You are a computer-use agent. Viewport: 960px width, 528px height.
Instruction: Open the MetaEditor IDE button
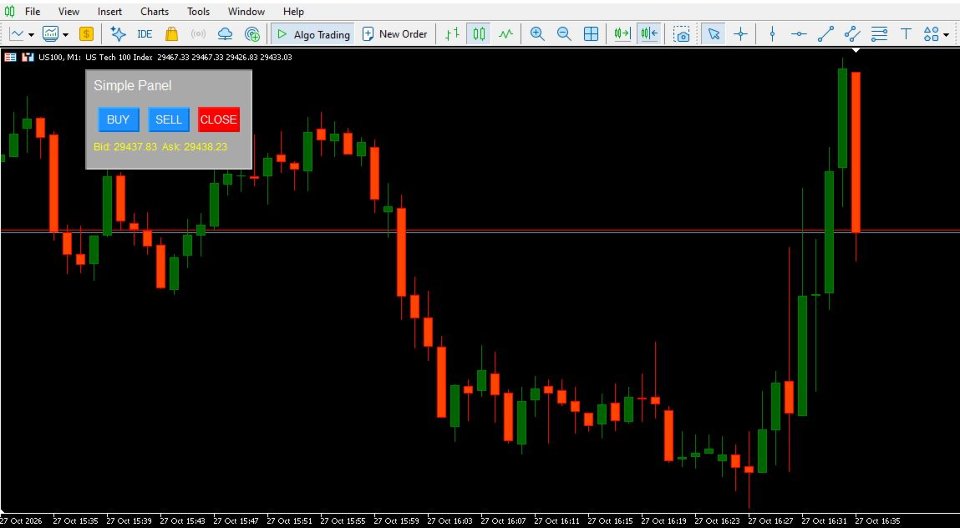(x=144, y=34)
